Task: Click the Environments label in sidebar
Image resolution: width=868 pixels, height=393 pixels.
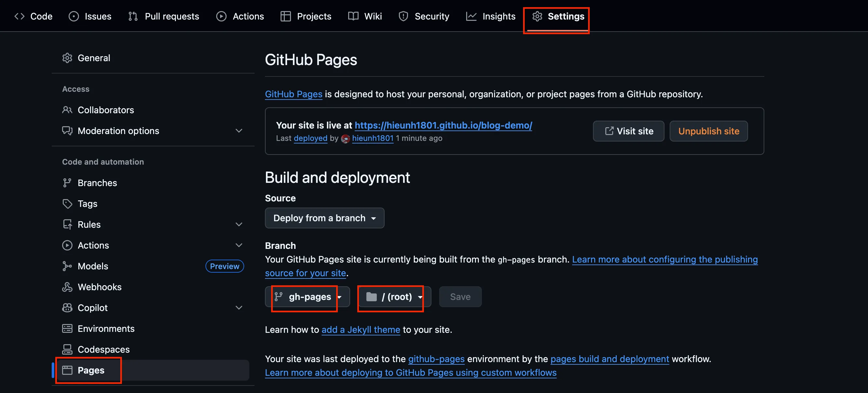Action: 106,329
